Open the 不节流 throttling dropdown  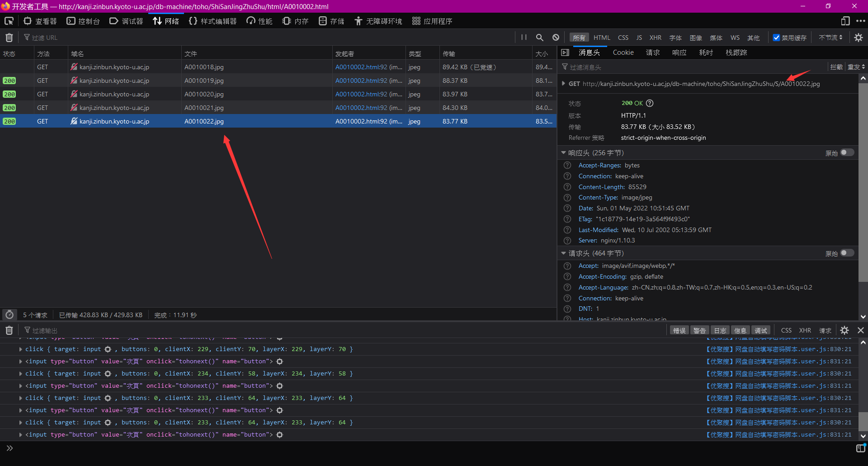[x=830, y=38]
